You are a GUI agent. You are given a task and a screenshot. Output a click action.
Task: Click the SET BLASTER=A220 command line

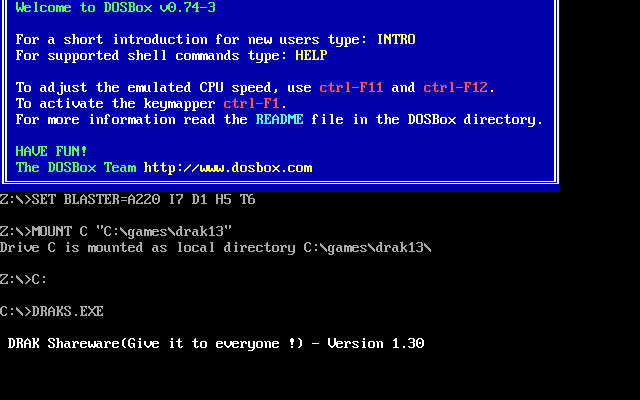click(128, 200)
